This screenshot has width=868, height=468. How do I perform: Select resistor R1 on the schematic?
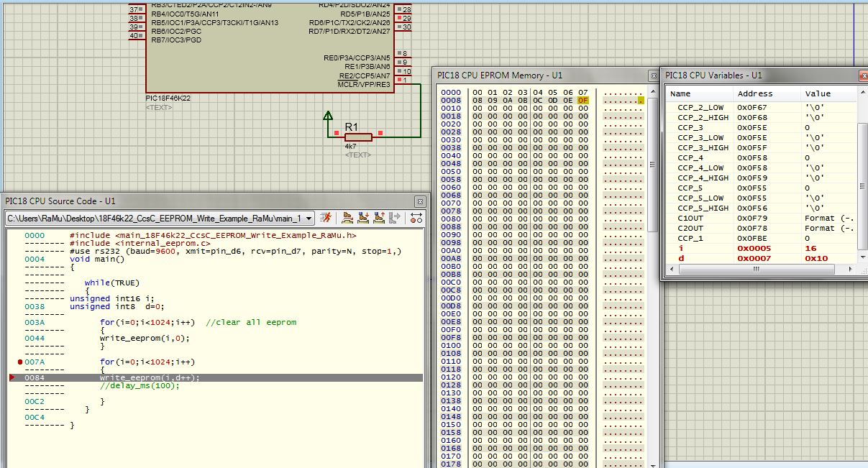click(x=358, y=137)
